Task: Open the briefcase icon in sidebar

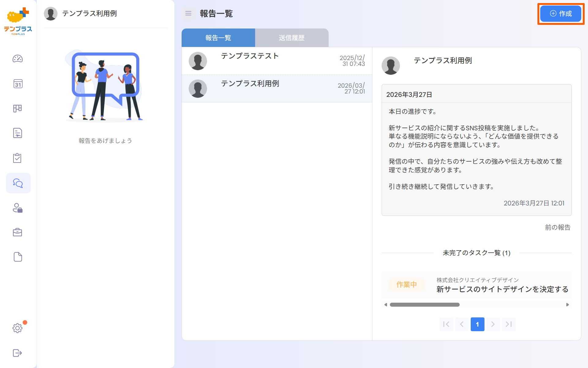Action: (18, 232)
